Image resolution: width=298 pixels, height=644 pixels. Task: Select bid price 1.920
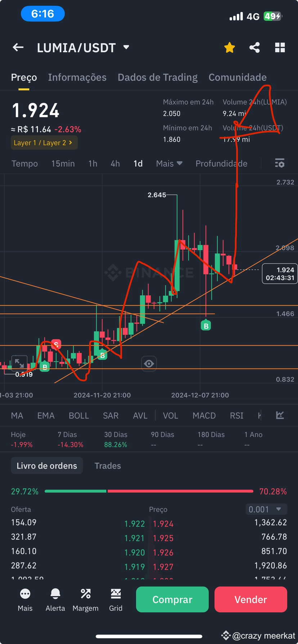pyautogui.click(x=134, y=552)
